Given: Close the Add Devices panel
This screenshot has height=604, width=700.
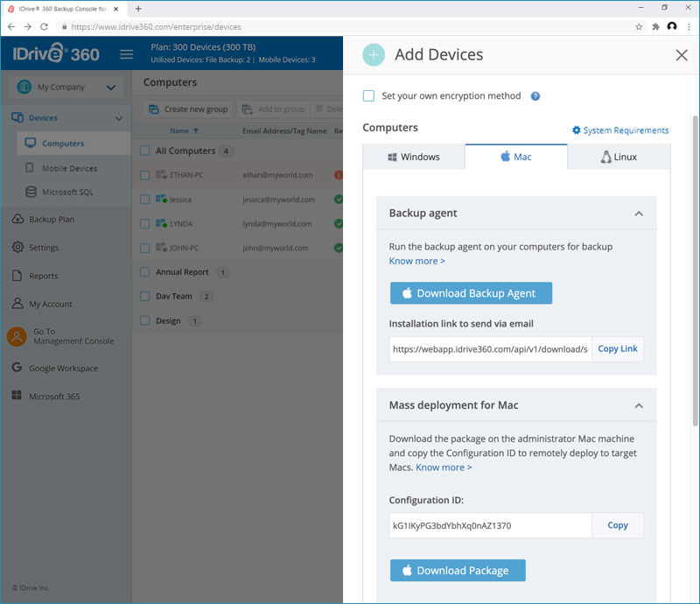Looking at the screenshot, I should pyautogui.click(x=682, y=55).
